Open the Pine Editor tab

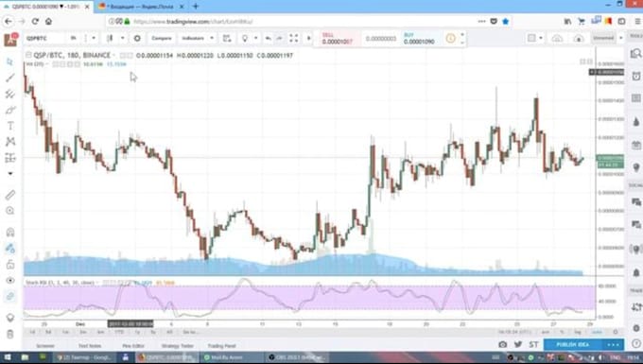tap(133, 346)
